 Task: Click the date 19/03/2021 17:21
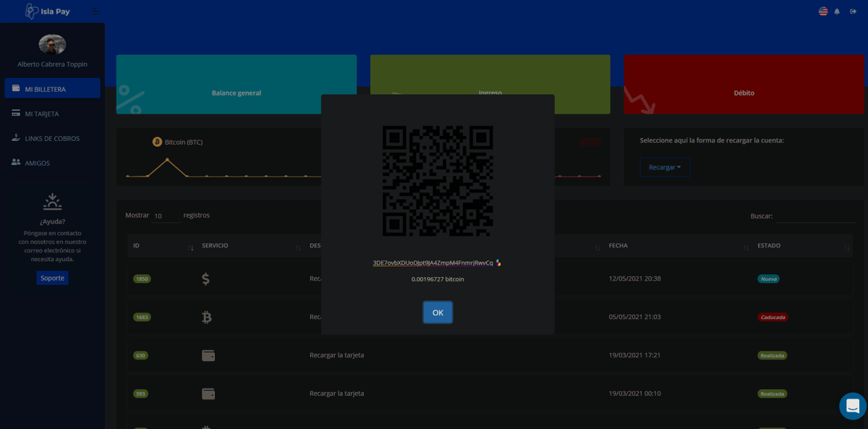click(x=634, y=355)
